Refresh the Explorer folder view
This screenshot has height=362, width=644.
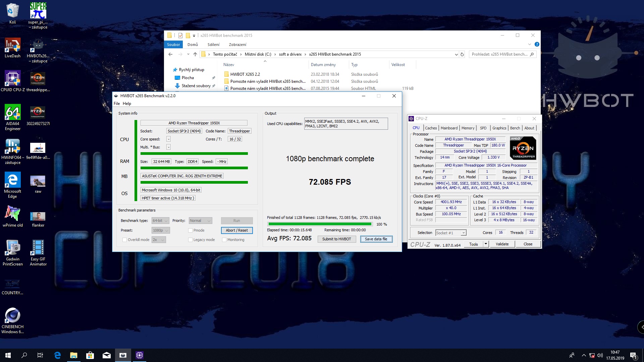[462, 54]
